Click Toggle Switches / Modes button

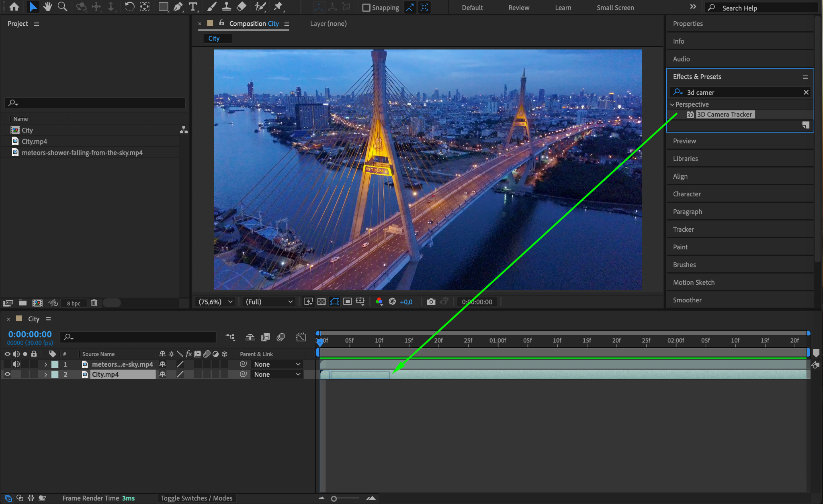click(x=197, y=498)
